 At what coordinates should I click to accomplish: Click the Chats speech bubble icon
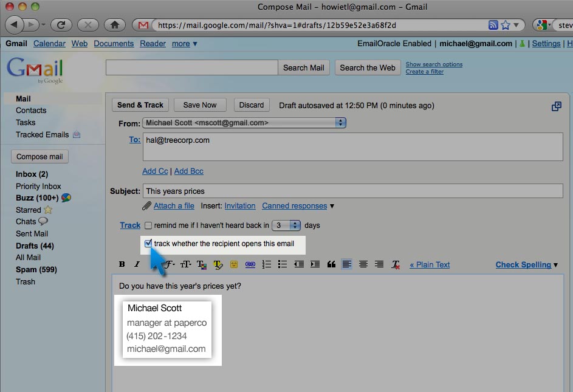[43, 221]
